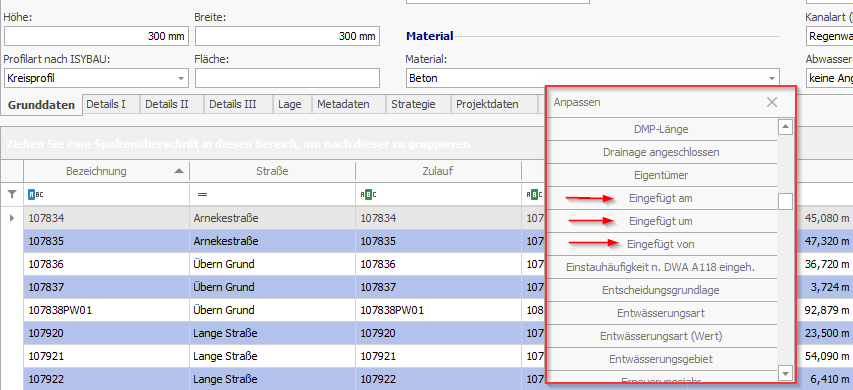This screenshot has width=853, height=390.
Task: Switch to the Details I tab
Action: pyautogui.click(x=111, y=104)
